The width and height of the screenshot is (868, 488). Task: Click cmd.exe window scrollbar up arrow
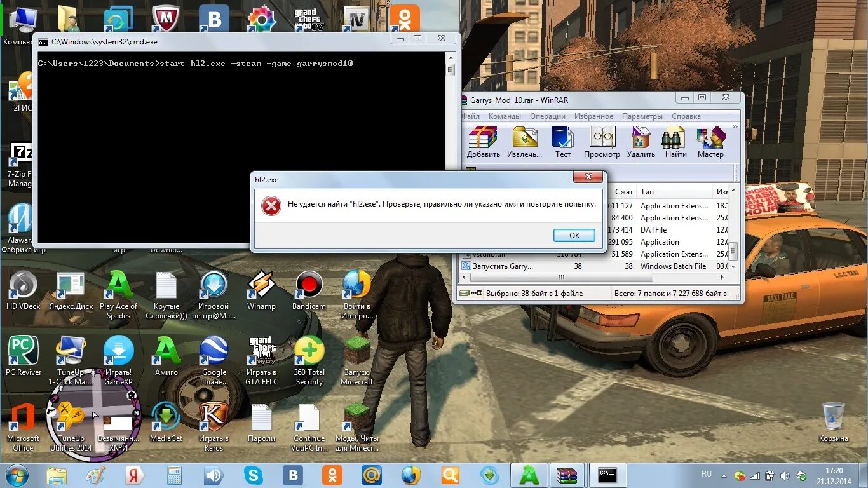tap(451, 57)
